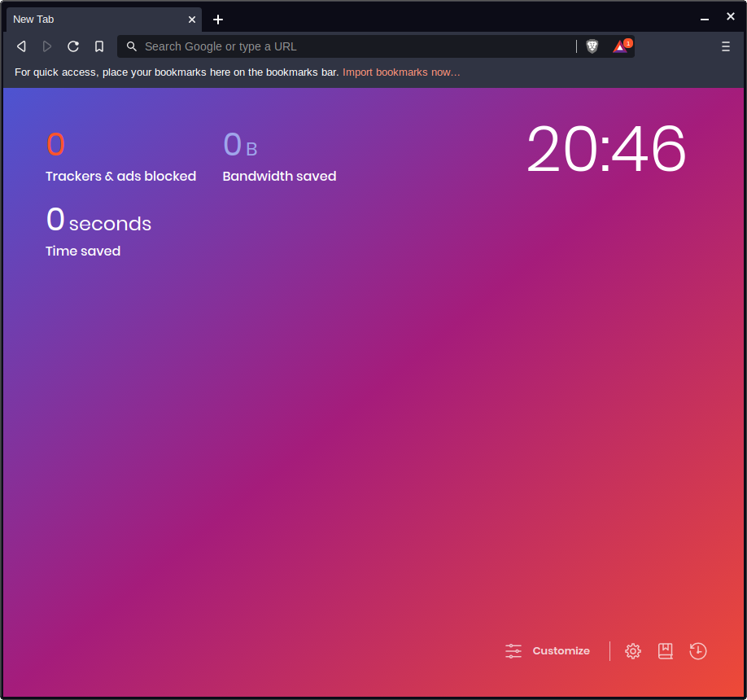
Task: Open Bookmarks from bottom-right icon
Action: tap(666, 651)
